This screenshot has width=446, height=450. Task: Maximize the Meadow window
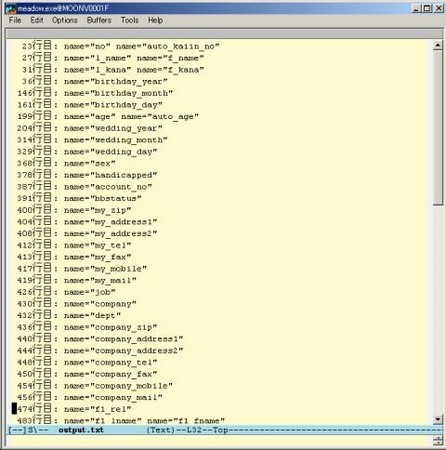pyautogui.click(x=427, y=8)
